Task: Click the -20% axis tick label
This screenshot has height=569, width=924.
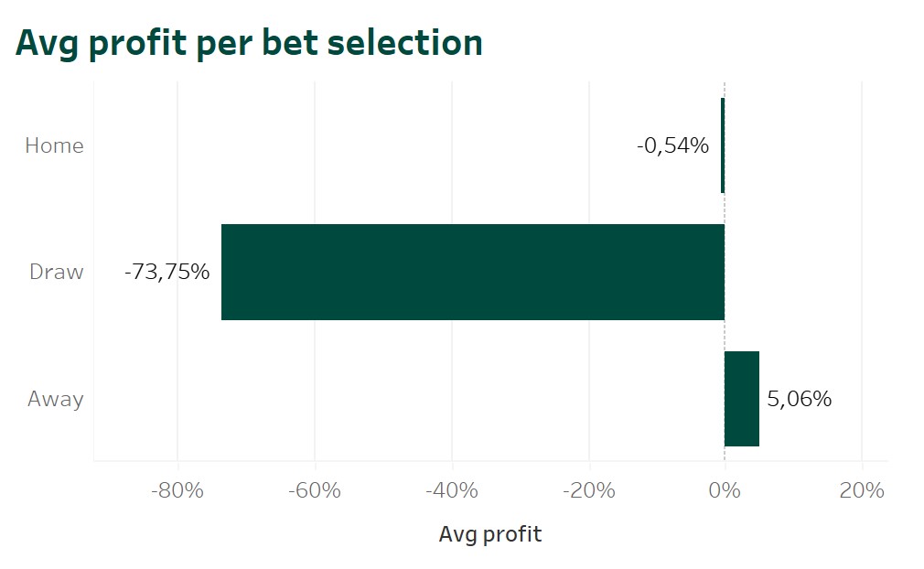Action: click(x=588, y=491)
